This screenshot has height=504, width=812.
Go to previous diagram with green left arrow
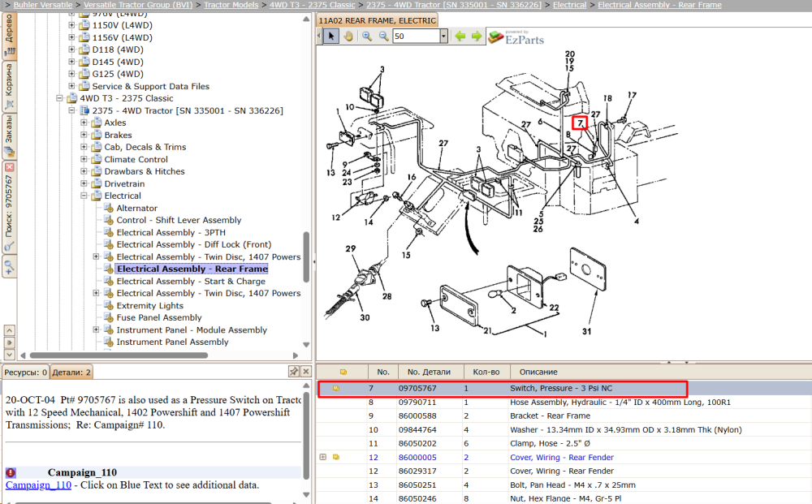pyautogui.click(x=460, y=37)
